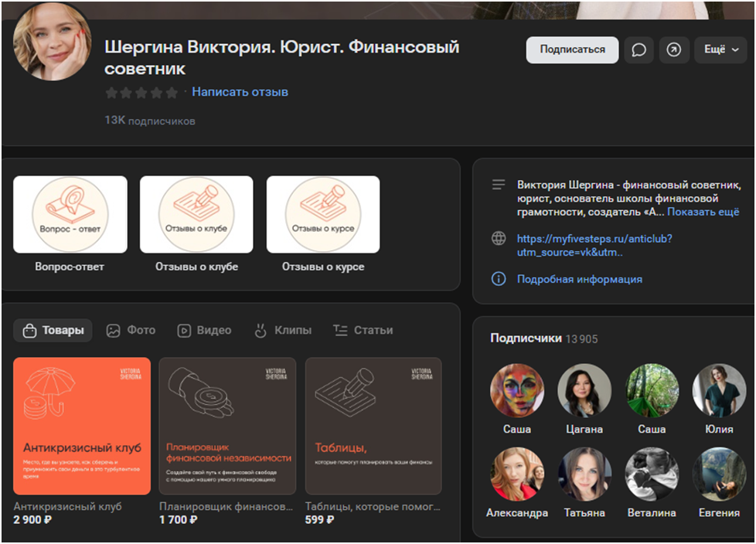This screenshot has width=756, height=544.
Task: Open subscriber Цагана's avatar
Action: (x=584, y=390)
